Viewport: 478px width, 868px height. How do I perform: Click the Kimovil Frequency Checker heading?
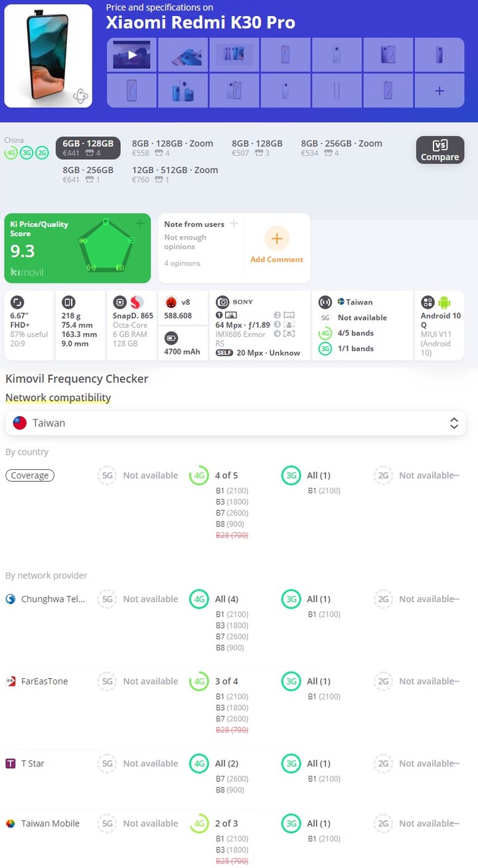click(77, 378)
